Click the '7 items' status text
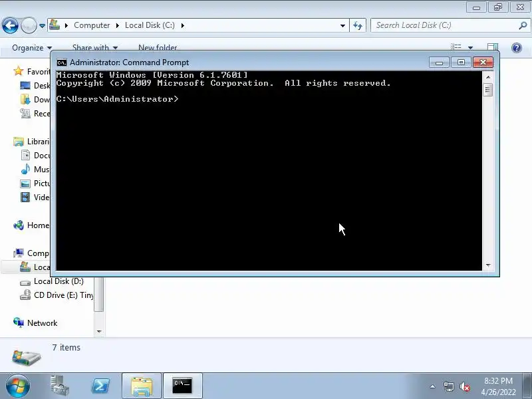This screenshot has height=399, width=532. [x=66, y=347]
